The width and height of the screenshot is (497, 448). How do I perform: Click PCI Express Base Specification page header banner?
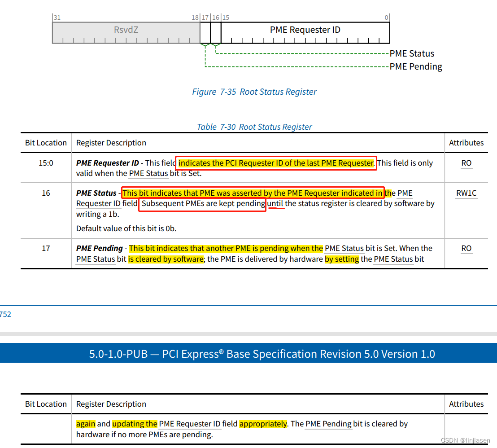tap(248, 353)
